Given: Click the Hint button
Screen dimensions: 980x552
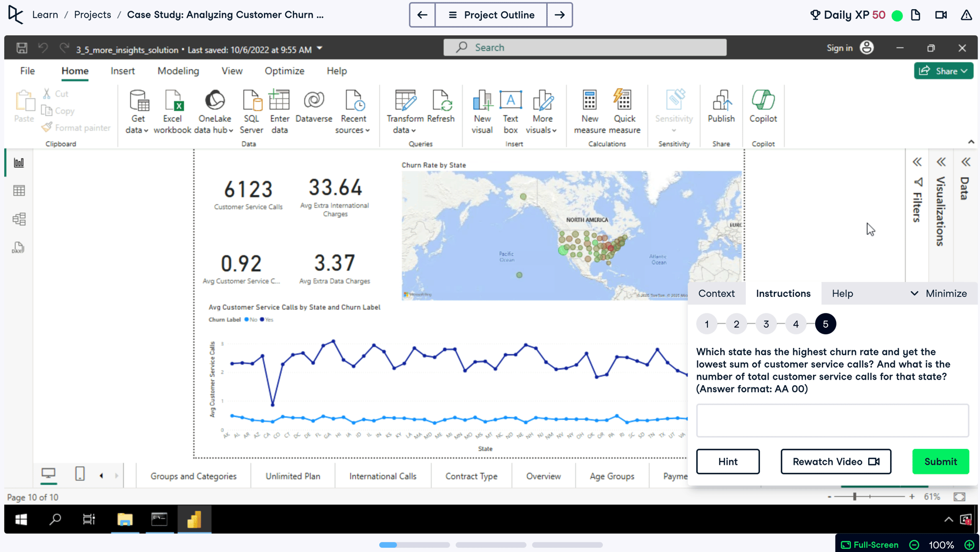Looking at the screenshot, I should click(x=727, y=462).
